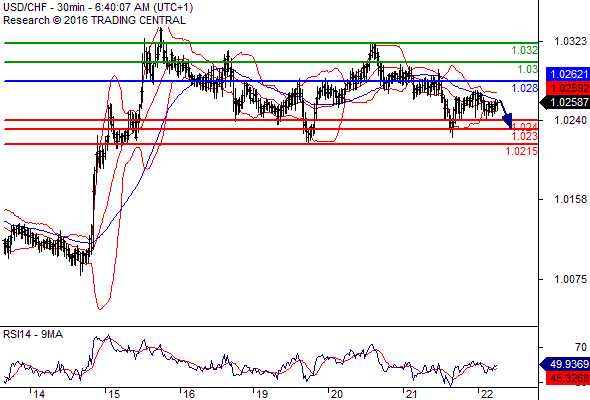The height and width of the screenshot is (400, 590).
Task: Click the USD/CHF 30min chart title
Action: click(x=98, y=7)
